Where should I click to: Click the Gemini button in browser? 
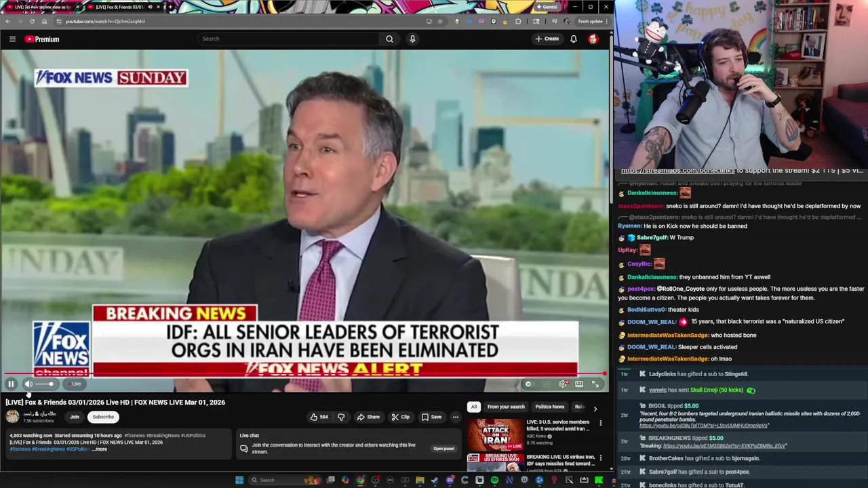click(547, 7)
